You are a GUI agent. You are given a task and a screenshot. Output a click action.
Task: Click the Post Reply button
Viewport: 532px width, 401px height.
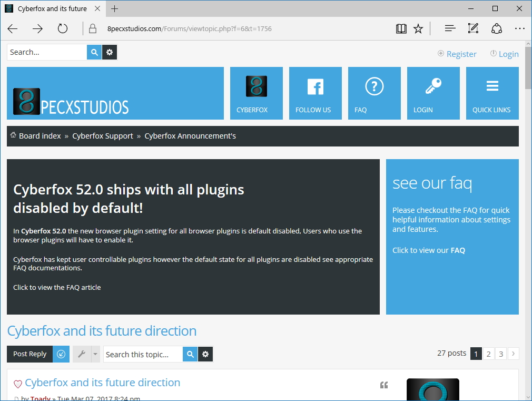click(x=30, y=354)
